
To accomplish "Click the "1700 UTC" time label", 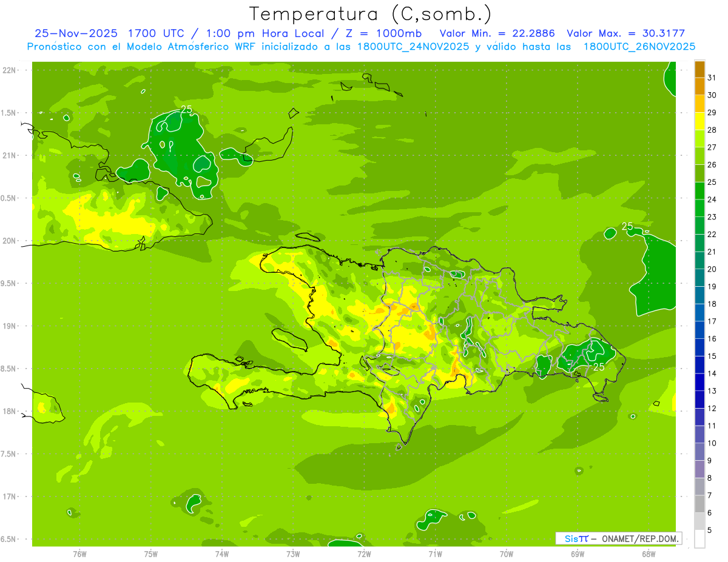I will [x=156, y=33].
